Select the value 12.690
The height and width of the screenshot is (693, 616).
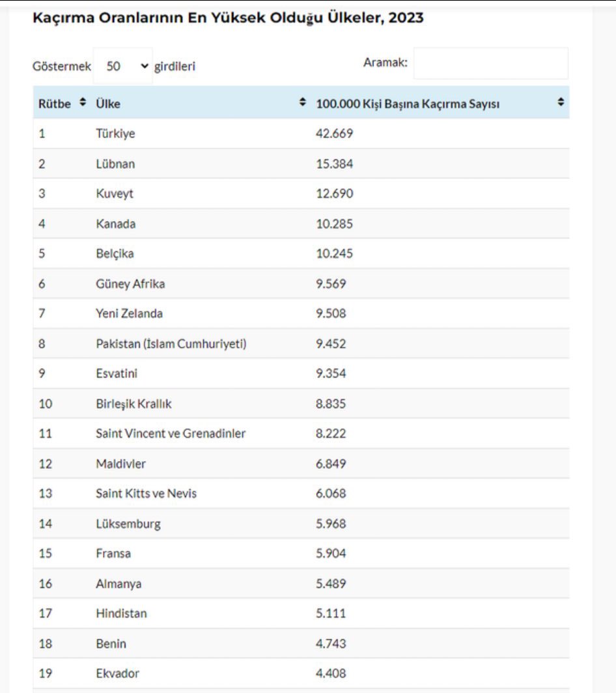334,193
